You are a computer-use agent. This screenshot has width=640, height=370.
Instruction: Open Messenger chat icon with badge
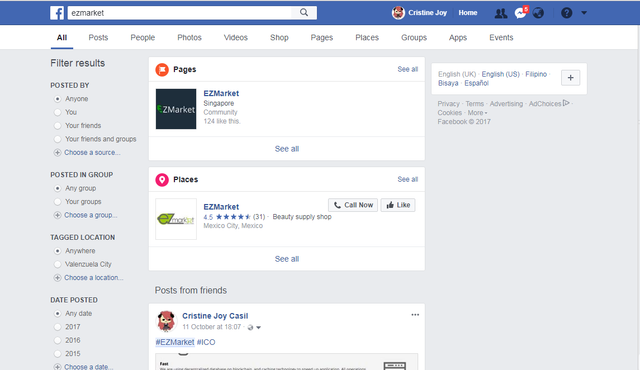[x=520, y=13]
